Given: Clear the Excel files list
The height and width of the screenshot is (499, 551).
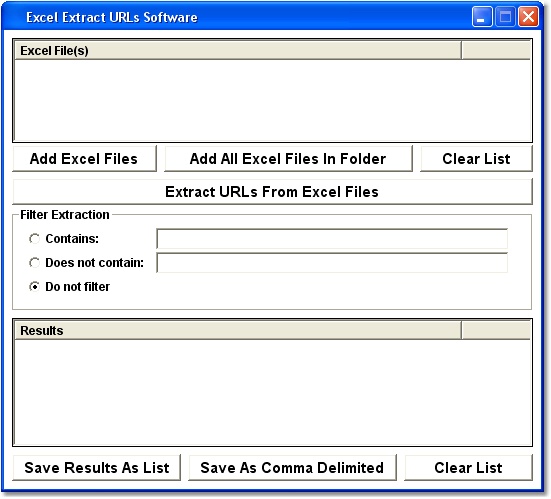Looking at the screenshot, I should pos(476,159).
